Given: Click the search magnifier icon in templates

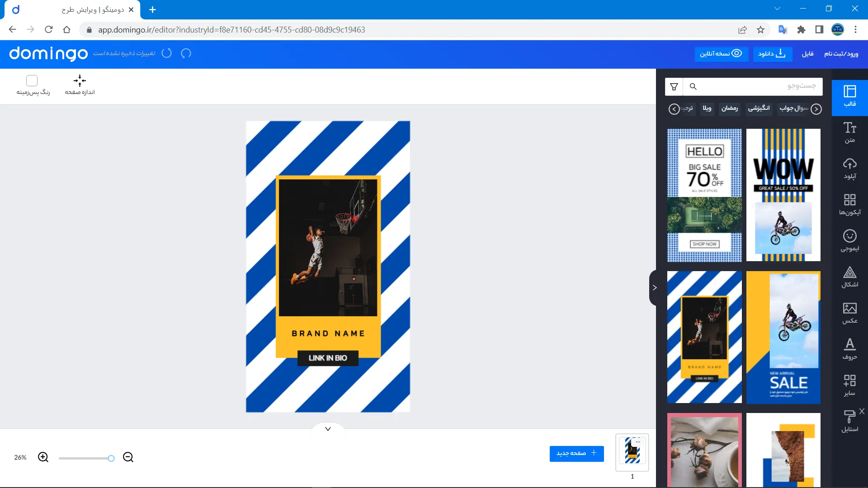Looking at the screenshot, I should [693, 86].
